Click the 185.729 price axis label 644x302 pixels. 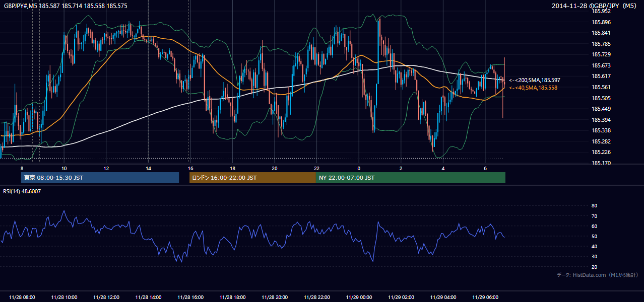click(601, 54)
